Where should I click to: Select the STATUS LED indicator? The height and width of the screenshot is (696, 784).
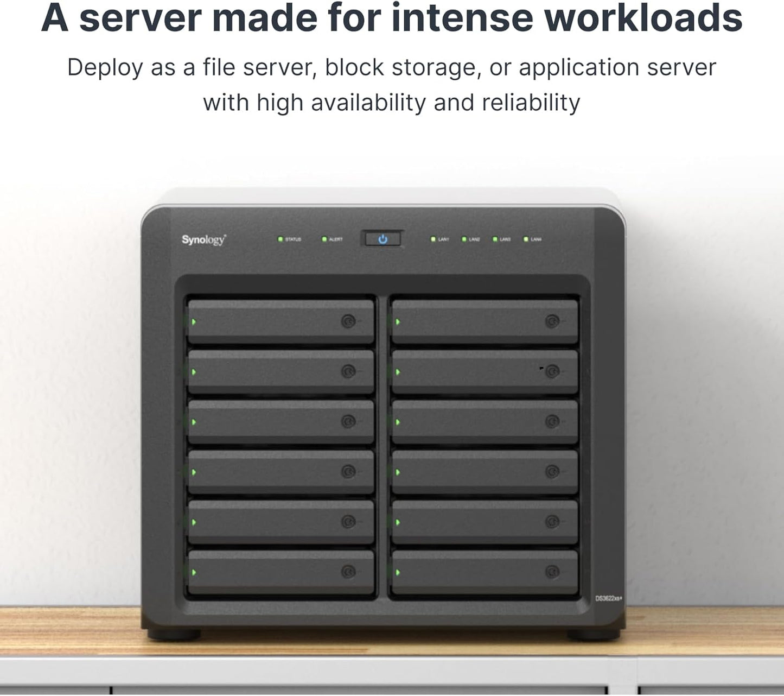(281, 239)
